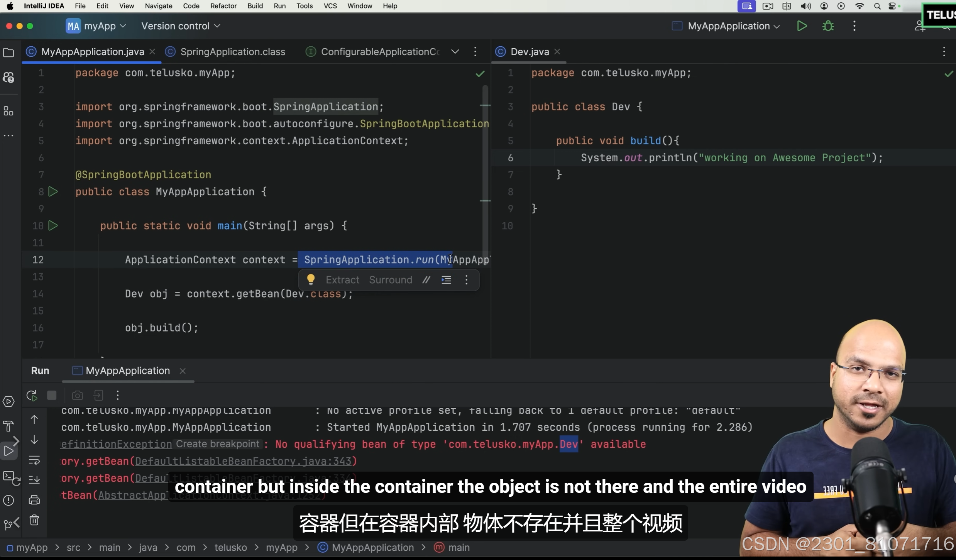The image size is (956, 560).
Task: Start debugging with the bug icon
Action: [x=828, y=26]
